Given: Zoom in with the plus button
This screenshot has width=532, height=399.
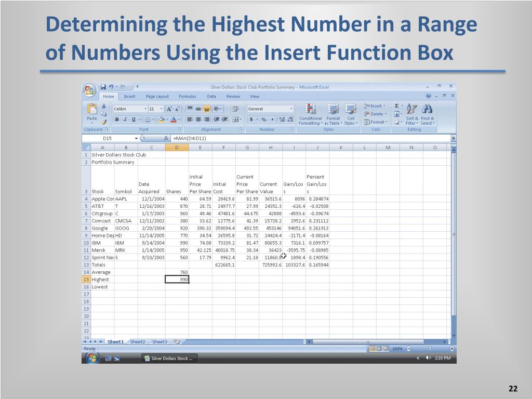Looking at the screenshot, I should click(x=451, y=349).
